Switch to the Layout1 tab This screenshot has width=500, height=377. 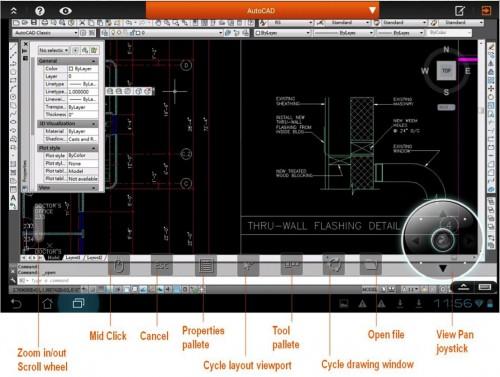pos(73,258)
